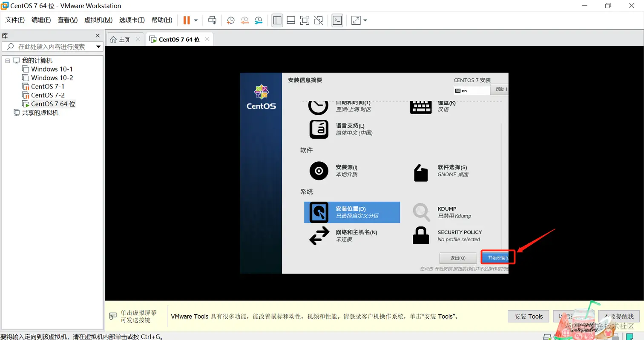Viewport: 644px width, 340px height.
Task: Open the power options dropdown arrow beside pause
Action: [196, 20]
